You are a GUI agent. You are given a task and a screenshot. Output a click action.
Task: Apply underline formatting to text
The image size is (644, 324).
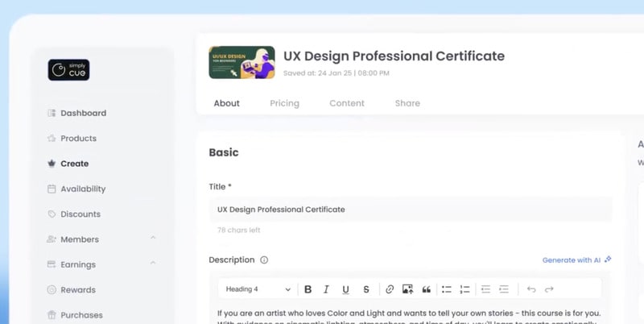(x=345, y=289)
